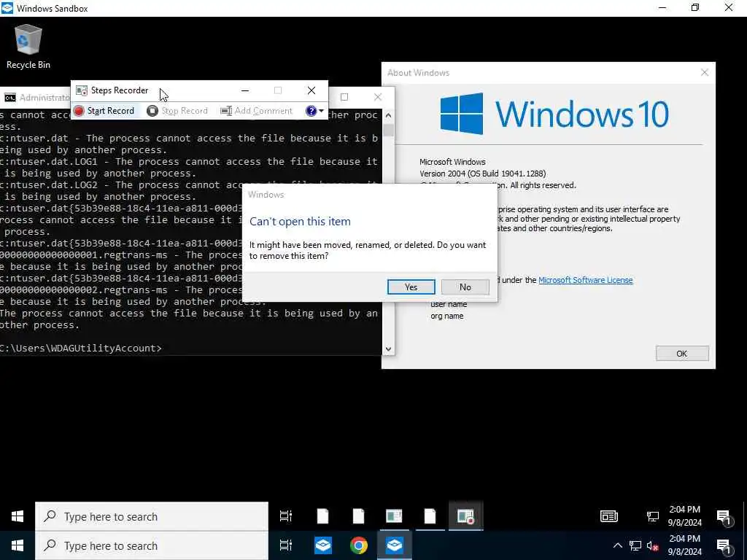
Task: Click the 'user name' text in About Windows
Action: click(449, 304)
